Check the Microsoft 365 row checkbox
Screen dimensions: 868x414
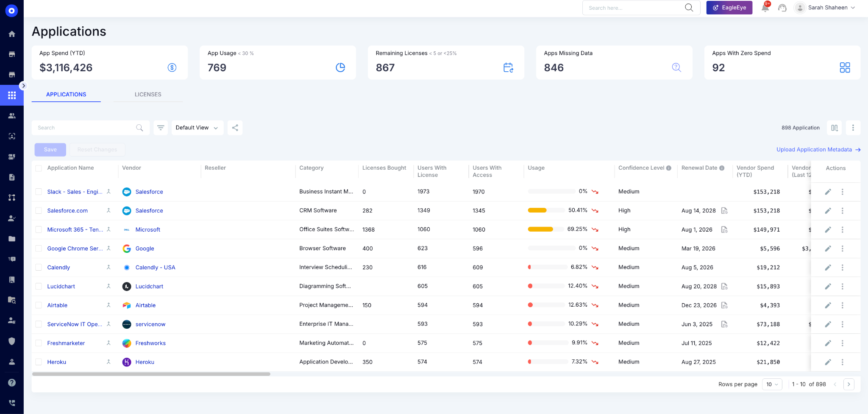click(39, 229)
